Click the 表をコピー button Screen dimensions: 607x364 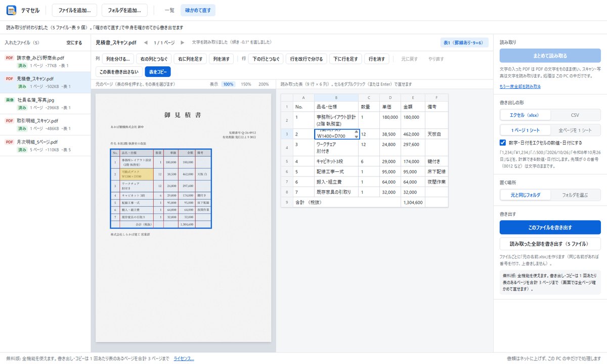point(158,72)
